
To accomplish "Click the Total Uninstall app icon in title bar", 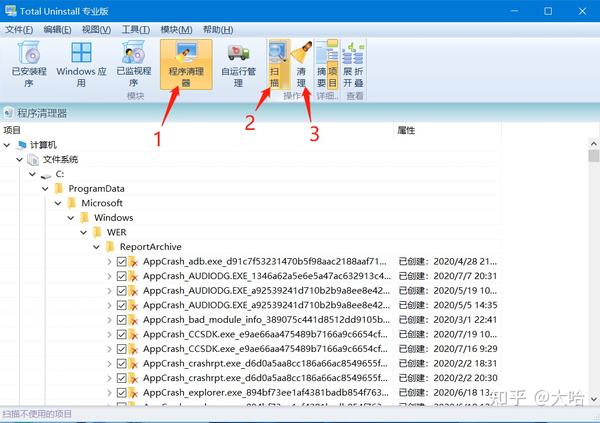I will point(11,11).
